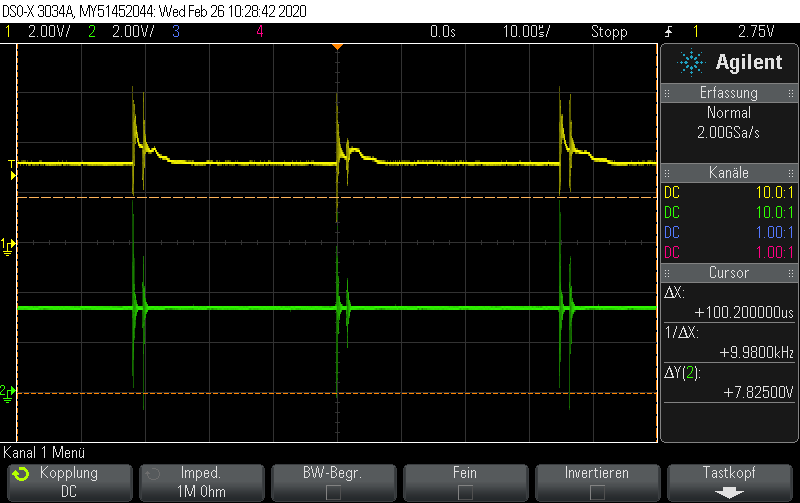Click the rising edge trigger icon
Viewport: 800px width, 503px height.
click(x=668, y=32)
